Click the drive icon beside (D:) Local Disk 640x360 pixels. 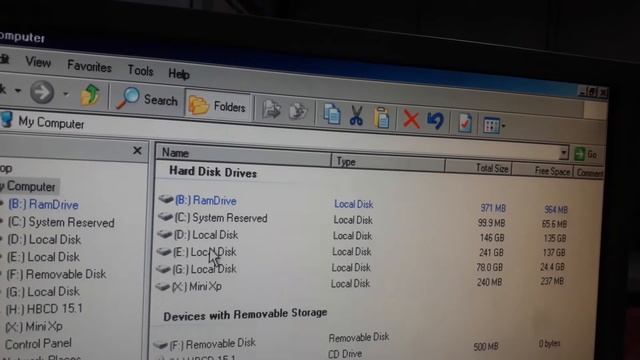[164, 234]
